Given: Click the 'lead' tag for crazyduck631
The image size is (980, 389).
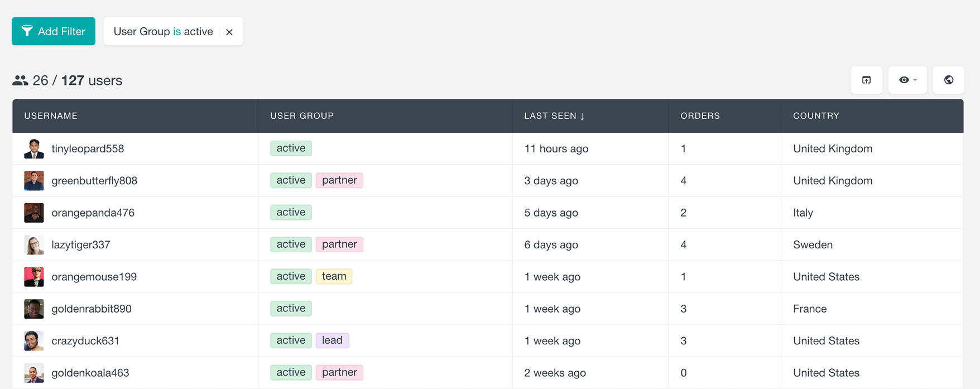Looking at the screenshot, I should coord(332,340).
